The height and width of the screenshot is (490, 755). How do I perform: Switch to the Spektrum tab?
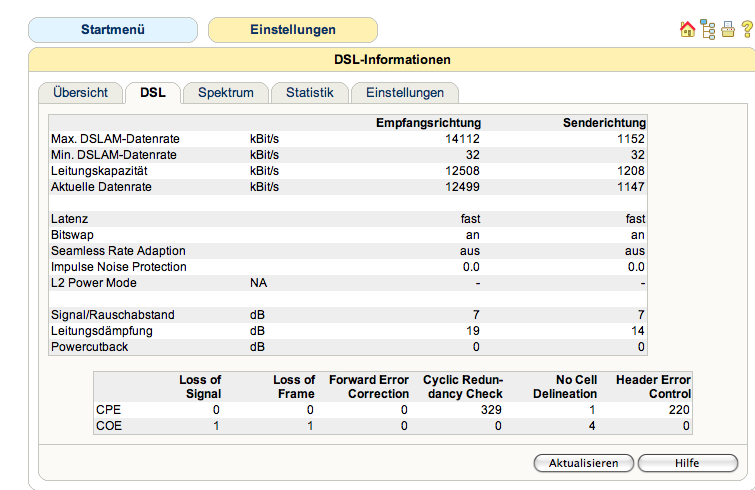(226, 92)
